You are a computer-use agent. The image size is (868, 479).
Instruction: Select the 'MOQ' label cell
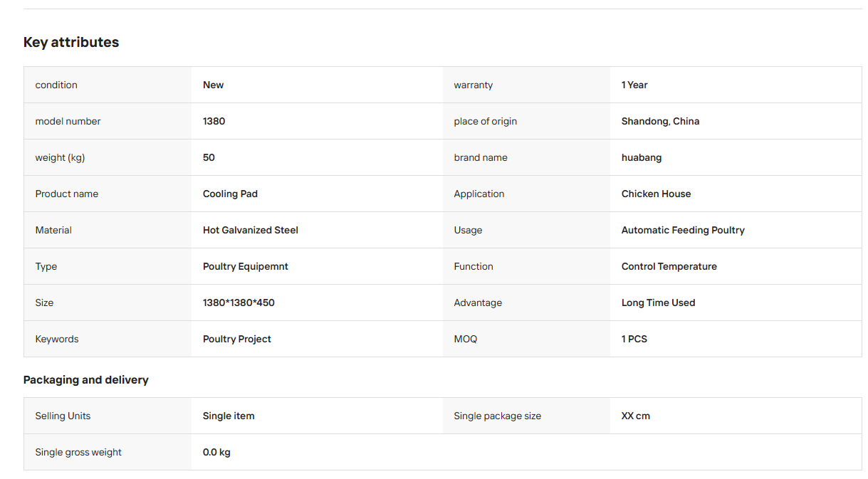coord(527,339)
